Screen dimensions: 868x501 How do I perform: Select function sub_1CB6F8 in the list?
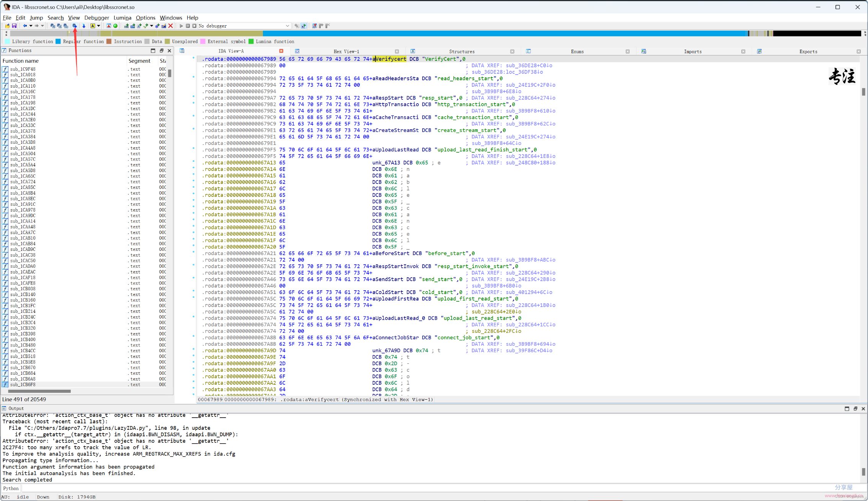(x=23, y=385)
